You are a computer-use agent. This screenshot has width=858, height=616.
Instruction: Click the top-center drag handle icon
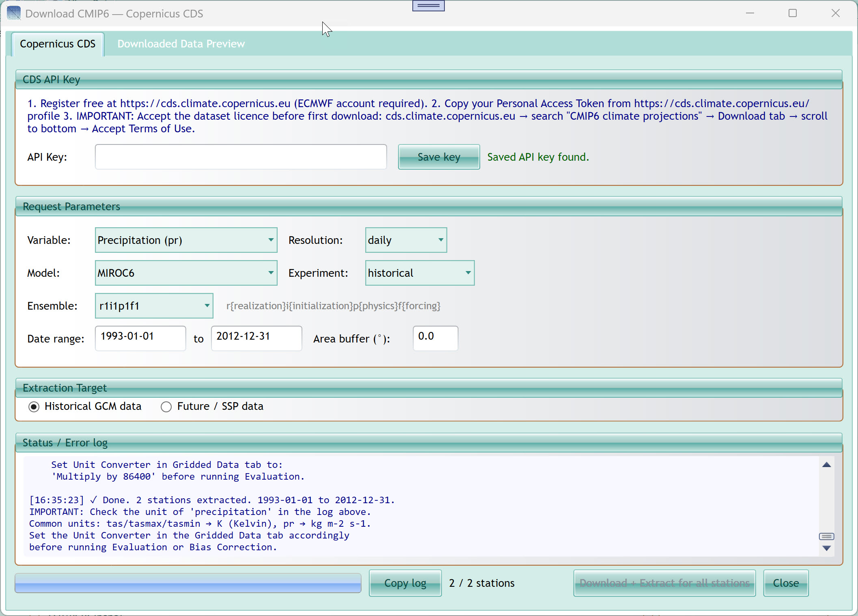click(x=428, y=5)
